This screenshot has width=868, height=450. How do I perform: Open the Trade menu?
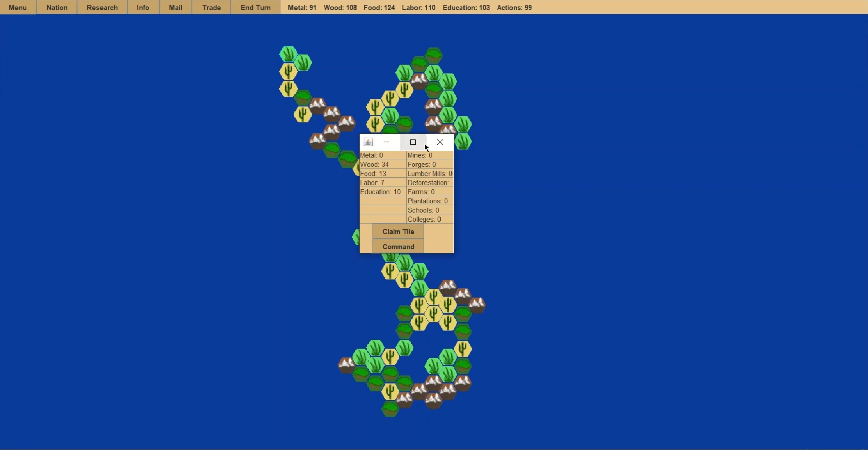tap(212, 7)
